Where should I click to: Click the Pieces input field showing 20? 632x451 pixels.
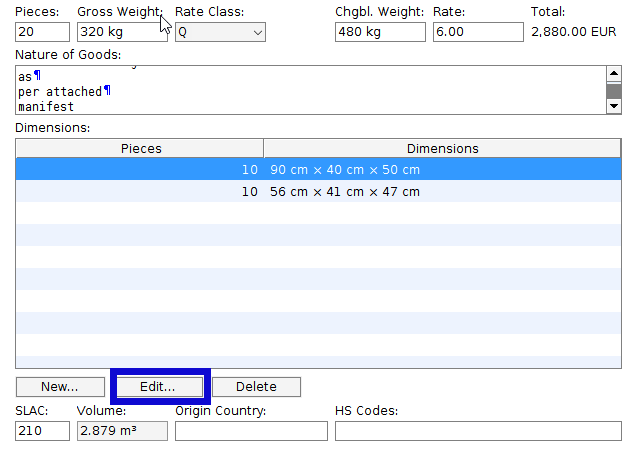pos(42,32)
